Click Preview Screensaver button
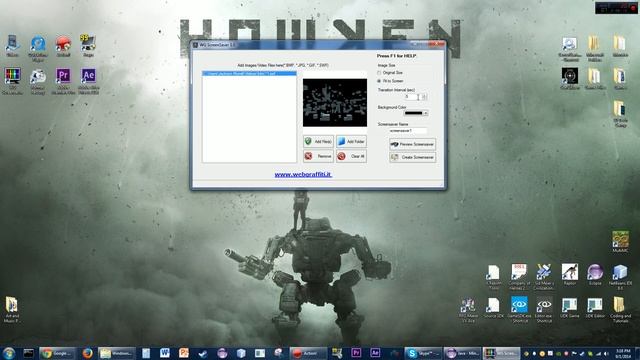The width and height of the screenshot is (640, 360). pyautogui.click(x=412, y=144)
